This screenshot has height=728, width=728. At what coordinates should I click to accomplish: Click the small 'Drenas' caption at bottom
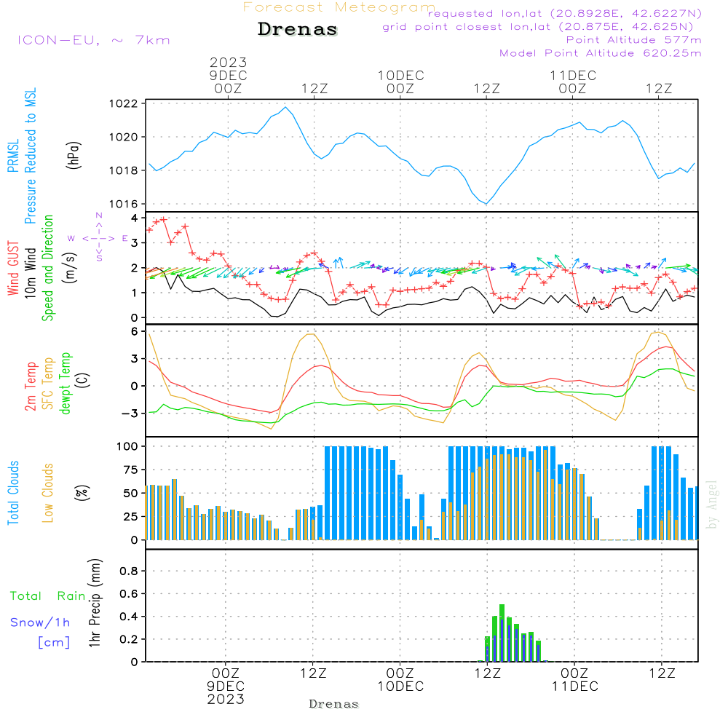334,704
